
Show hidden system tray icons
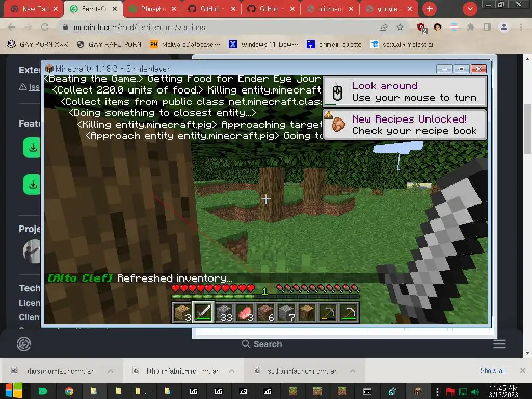tap(437, 391)
